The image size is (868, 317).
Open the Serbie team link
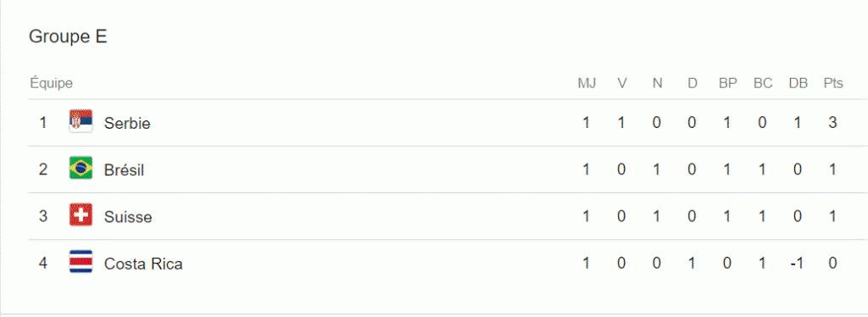click(127, 123)
